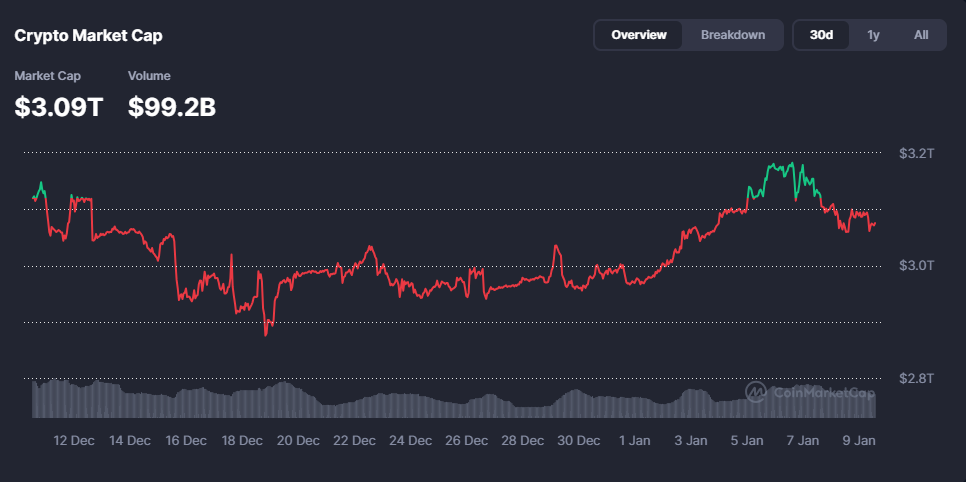Click the 9 Jan date marker

pyautogui.click(x=859, y=441)
